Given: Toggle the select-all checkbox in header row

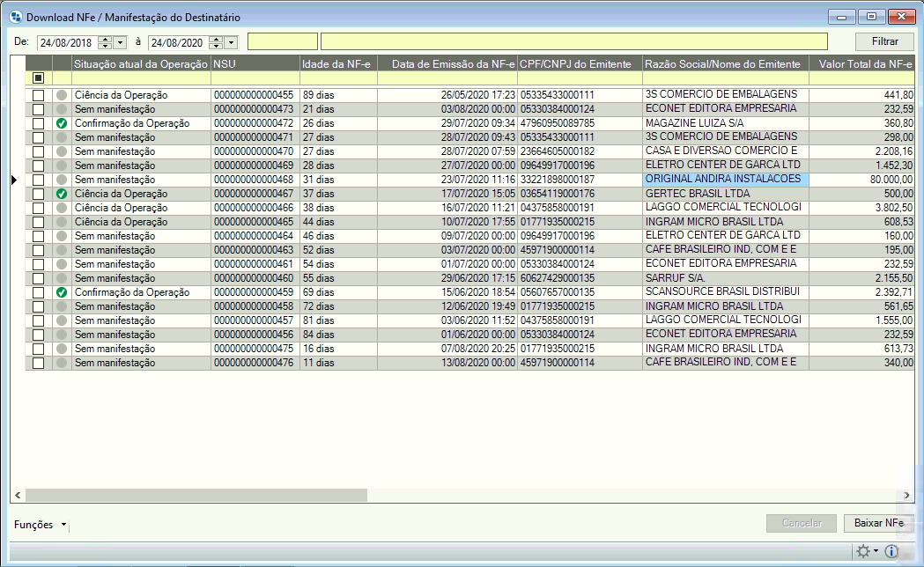Looking at the screenshot, I should point(38,78).
